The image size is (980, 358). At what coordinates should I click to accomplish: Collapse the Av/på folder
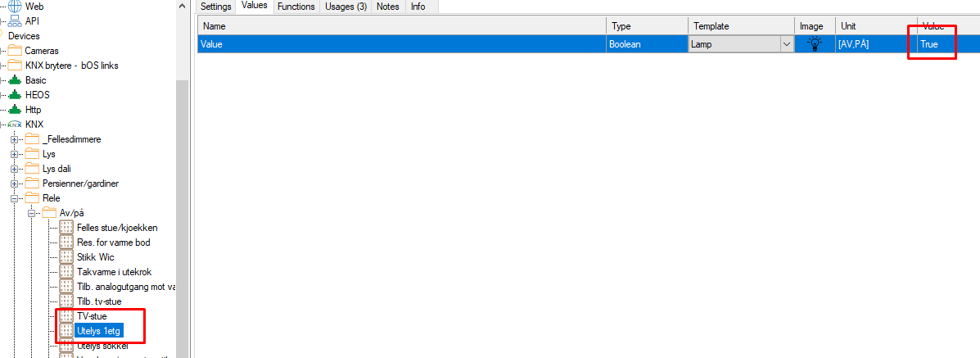pos(32,213)
